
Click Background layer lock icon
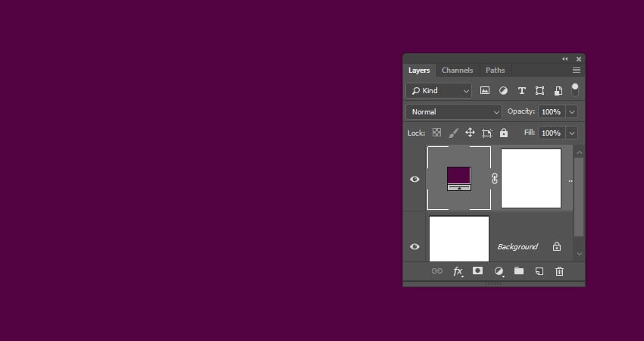point(557,246)
